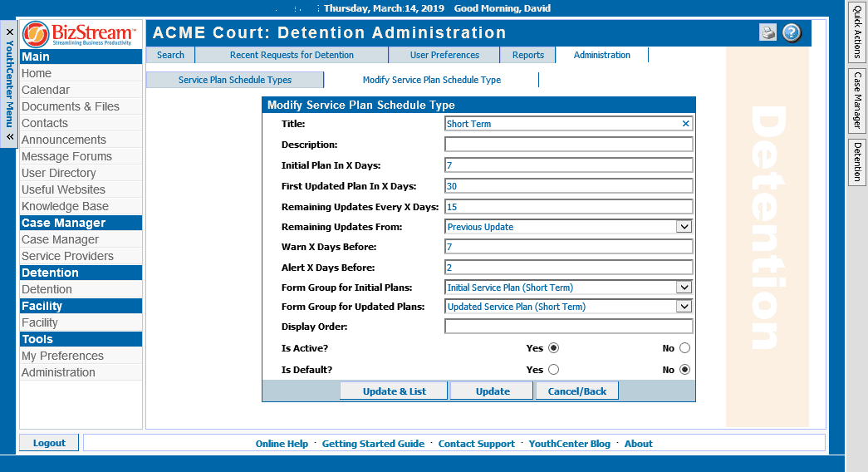This screenshot has width=868, height=472.
Task: Click the Alert X Days Before field
Action: 568,267
